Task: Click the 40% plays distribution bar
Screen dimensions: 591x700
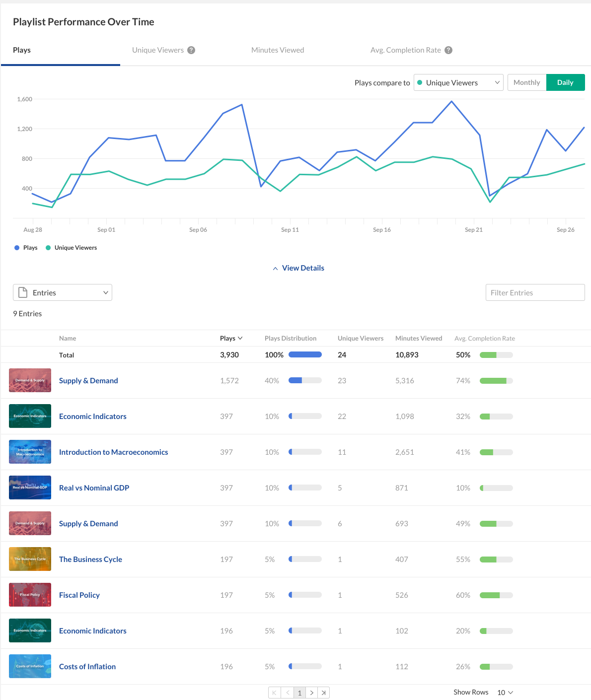Action: click(305, 380)
